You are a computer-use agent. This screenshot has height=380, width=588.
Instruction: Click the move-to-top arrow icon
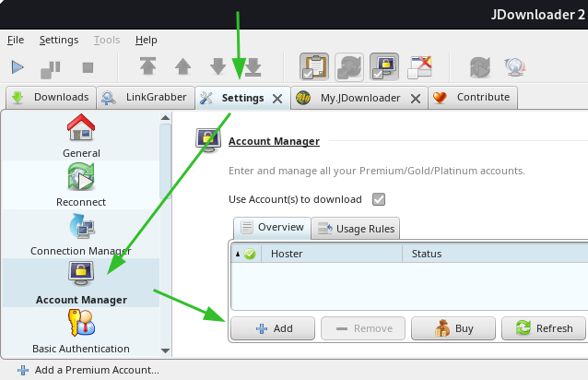coord(147,66)
